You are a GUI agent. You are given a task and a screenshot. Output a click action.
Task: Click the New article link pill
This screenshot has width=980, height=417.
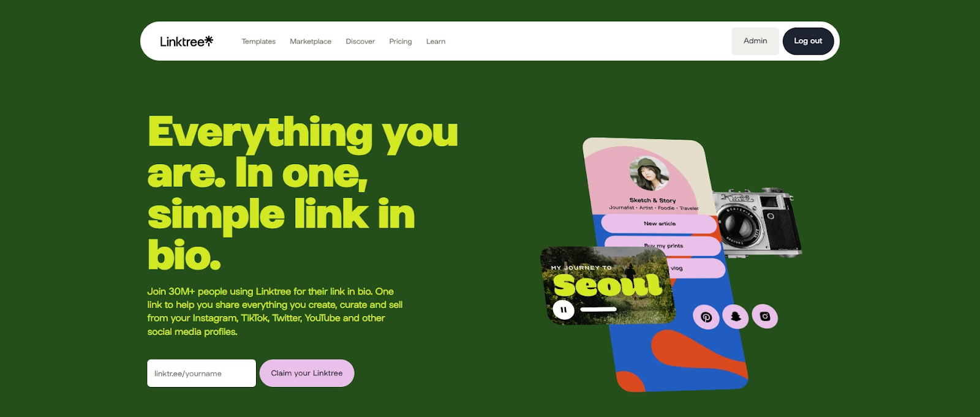(659, 224)
